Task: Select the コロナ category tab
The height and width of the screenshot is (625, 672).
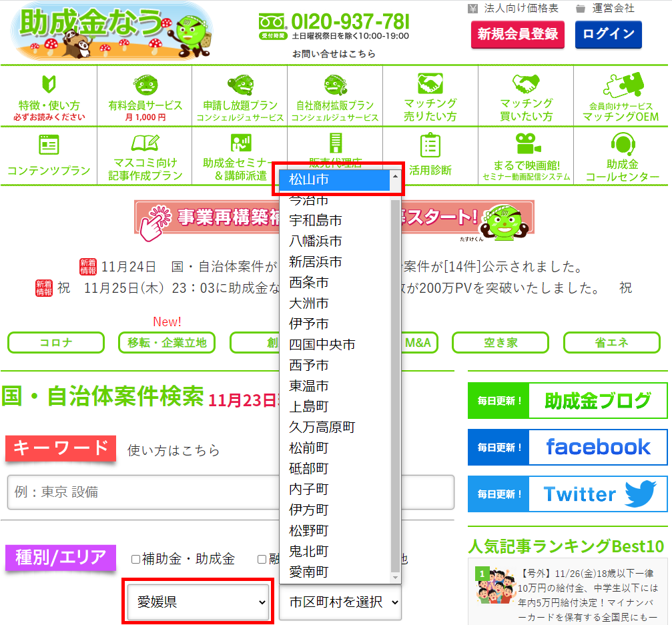Action: (56, 343)
